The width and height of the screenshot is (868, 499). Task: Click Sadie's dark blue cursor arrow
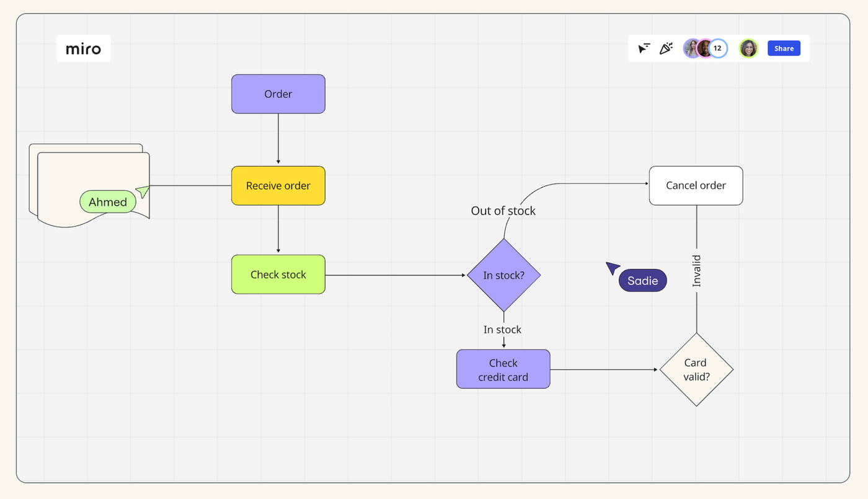pyautogui.click(x=613, y=268)
